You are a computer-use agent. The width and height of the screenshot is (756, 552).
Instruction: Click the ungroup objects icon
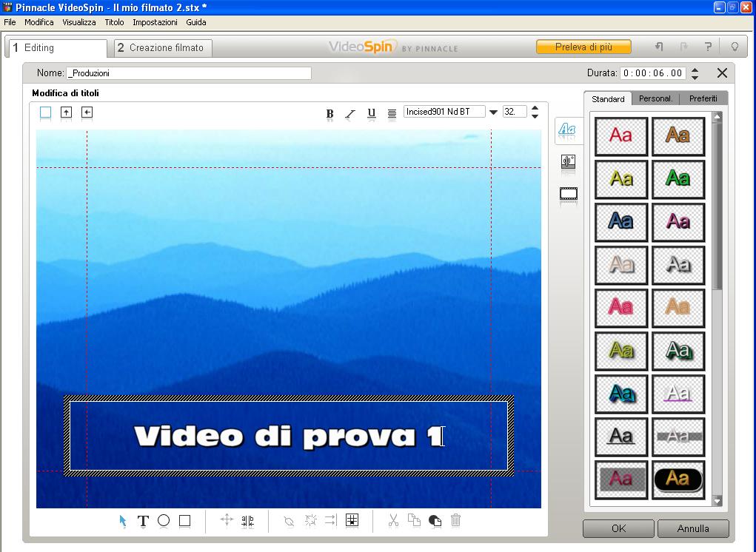(x=310, y=520)
